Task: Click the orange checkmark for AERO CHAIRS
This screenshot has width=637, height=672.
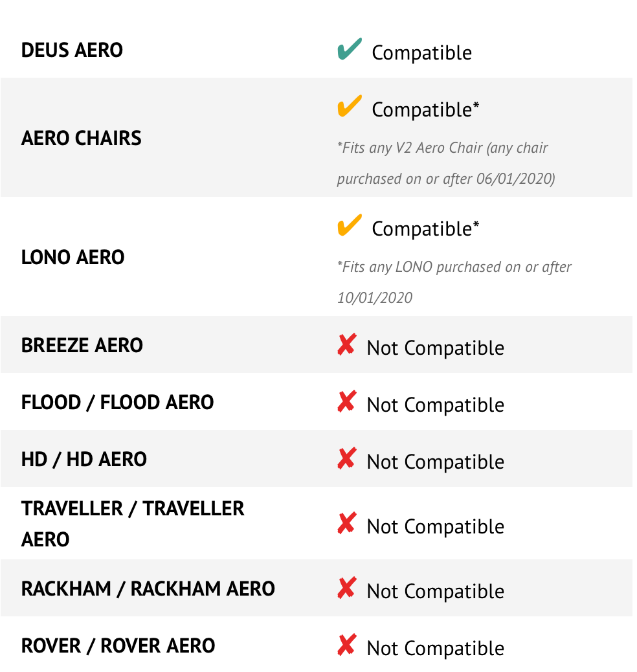Action: 350,107
